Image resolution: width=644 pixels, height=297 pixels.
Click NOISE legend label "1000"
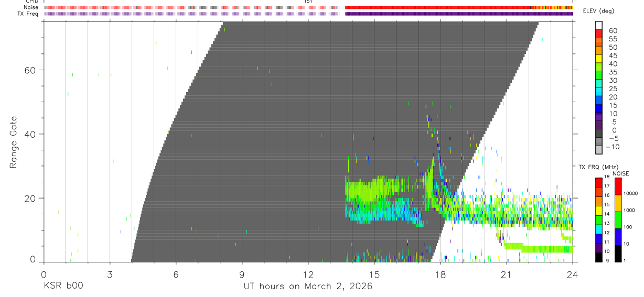(x=629, y=210)
